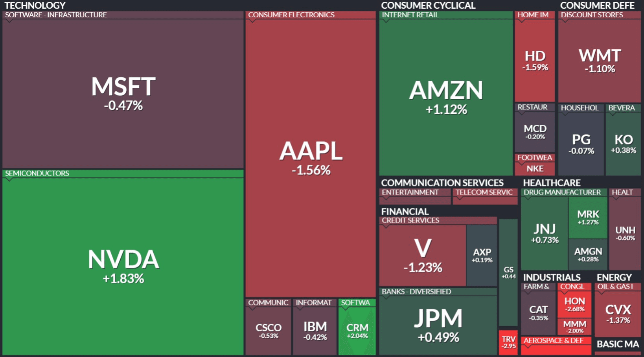The image size is (644, 357).
Task: Select the NVDA tile in Semiconductors
Action: click(x=123, y=266)
